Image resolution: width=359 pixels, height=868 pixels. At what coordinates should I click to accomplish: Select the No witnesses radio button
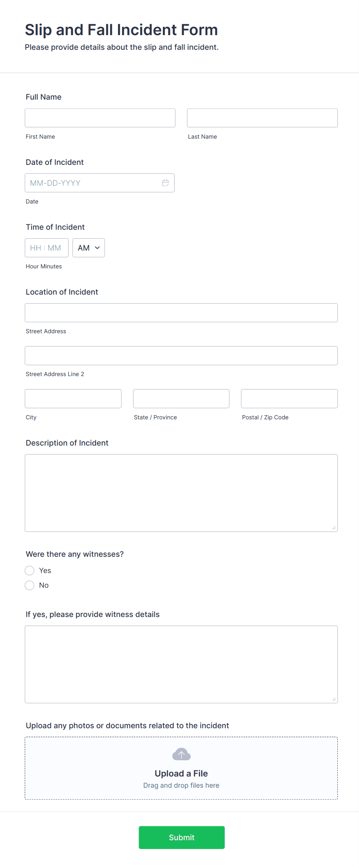(x=29, y=585)
